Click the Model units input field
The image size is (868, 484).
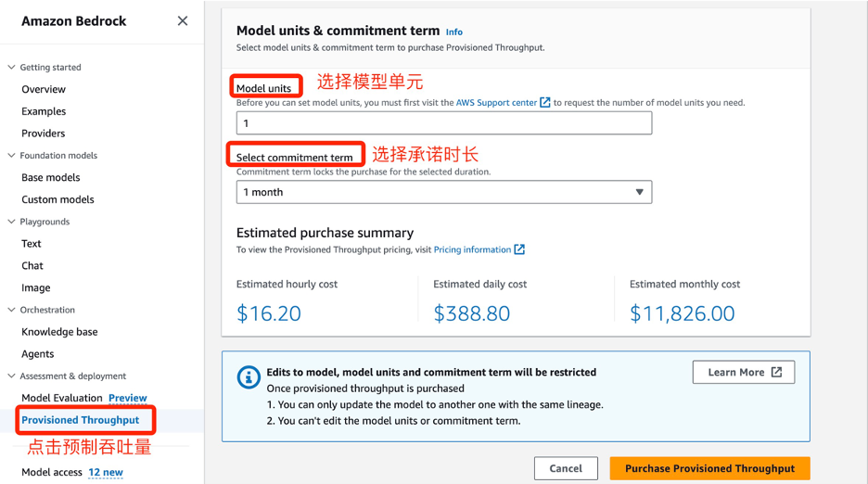[x=444, y=123]
